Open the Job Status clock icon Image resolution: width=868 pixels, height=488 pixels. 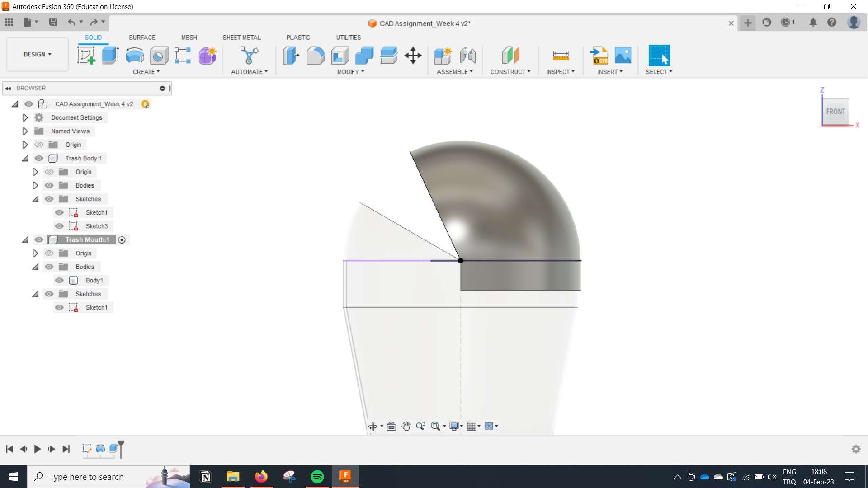click(x=786, y=23)
